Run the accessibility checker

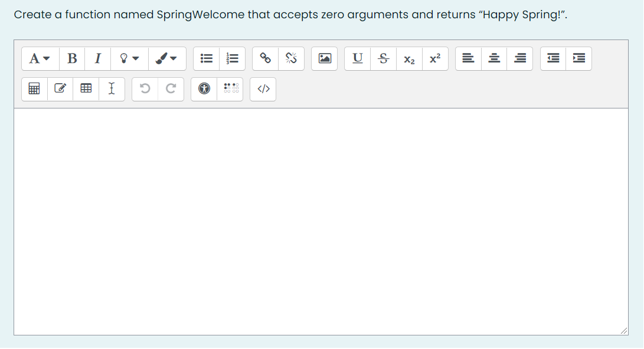click(x=203, y=89)
